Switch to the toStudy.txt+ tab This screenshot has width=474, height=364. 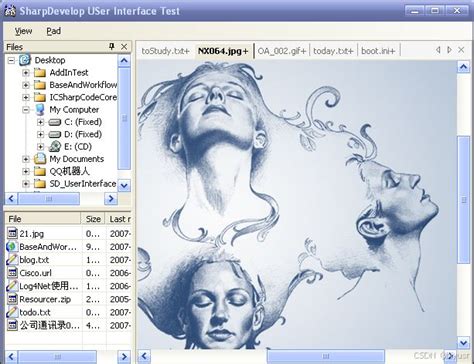165,51
